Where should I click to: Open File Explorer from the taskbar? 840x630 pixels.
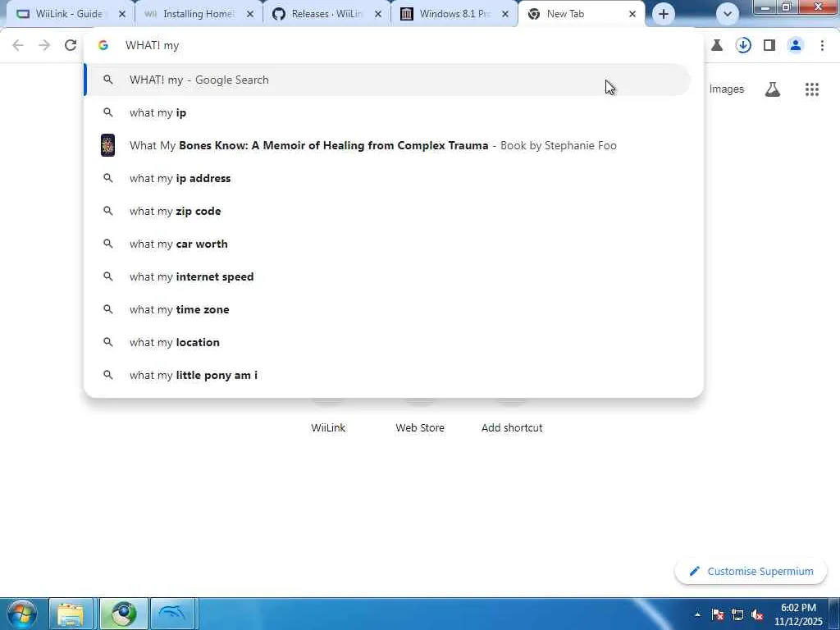coord(71,614)
